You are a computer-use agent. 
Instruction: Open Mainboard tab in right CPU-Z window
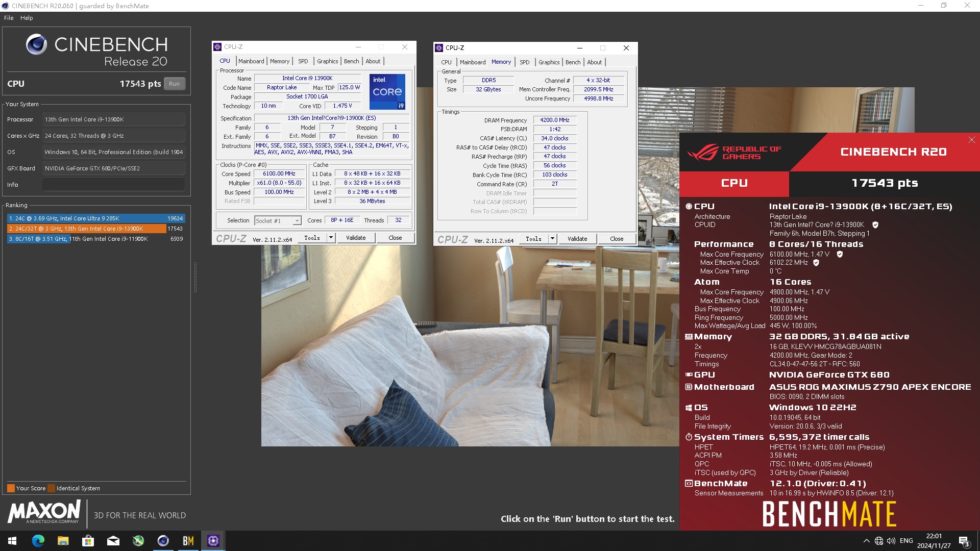tap(473, 62)
